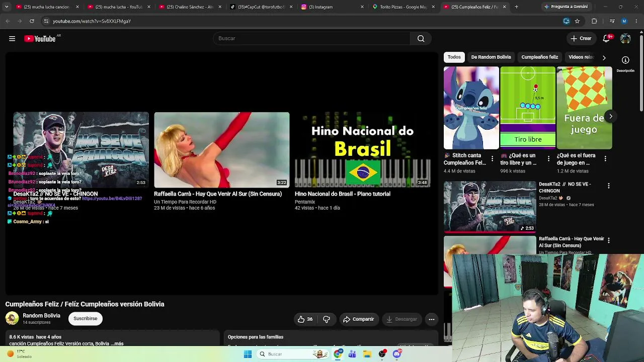The height and width of the screenshot is (362, 644).
Task: Open the weather widget on the taskbar
Action: (20, 354)
